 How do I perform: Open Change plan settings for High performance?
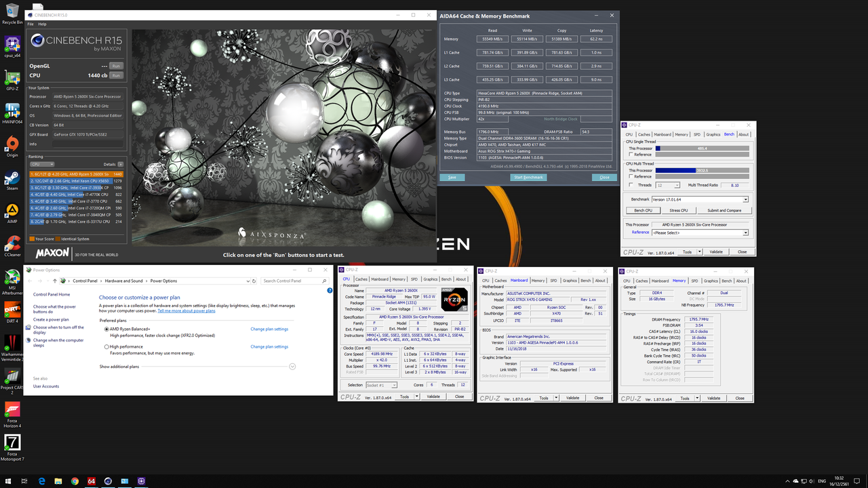[269, 347]
